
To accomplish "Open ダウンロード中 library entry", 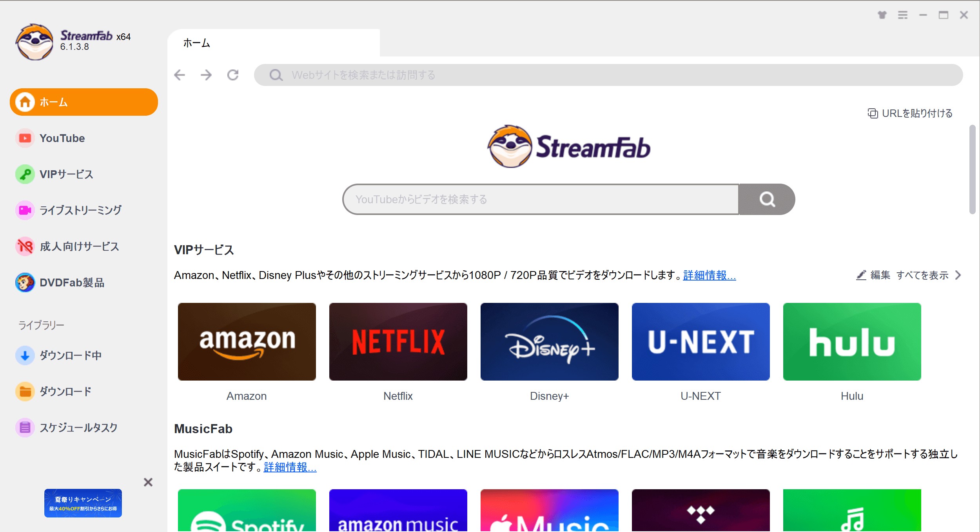I will (84, 355).
